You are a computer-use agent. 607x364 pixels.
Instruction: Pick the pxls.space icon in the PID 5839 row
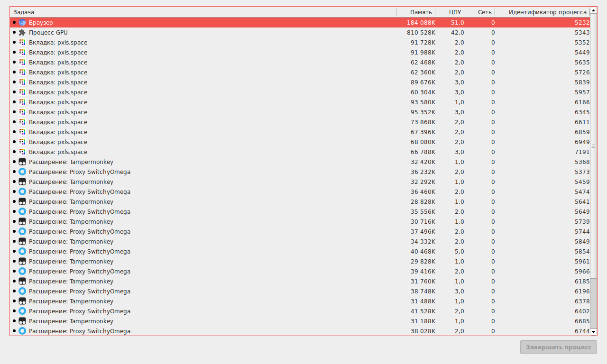[22, 82]
